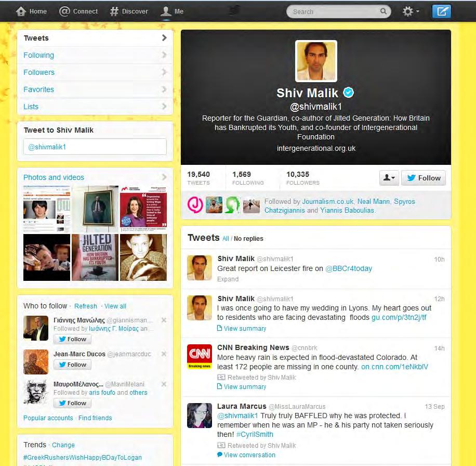Screen dimensions: 476x466
Task: Open the user actions dropdown beside Follow
Action: [389, 178]
